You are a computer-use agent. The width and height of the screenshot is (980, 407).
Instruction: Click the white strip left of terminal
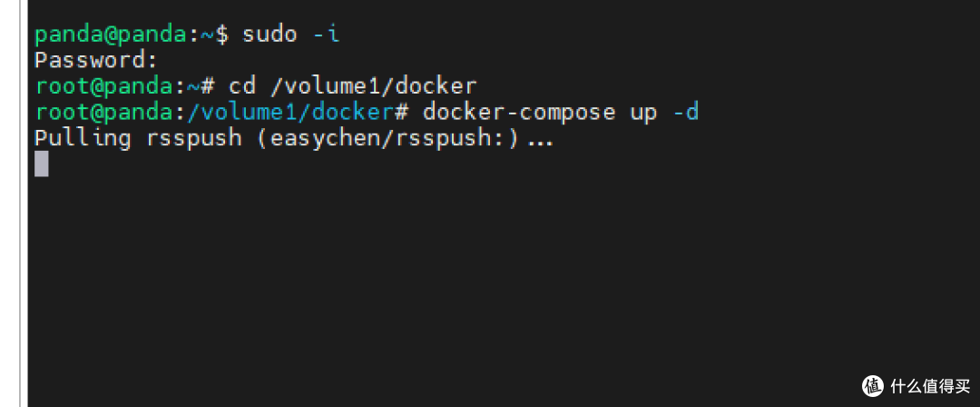[x=9, y=203]
